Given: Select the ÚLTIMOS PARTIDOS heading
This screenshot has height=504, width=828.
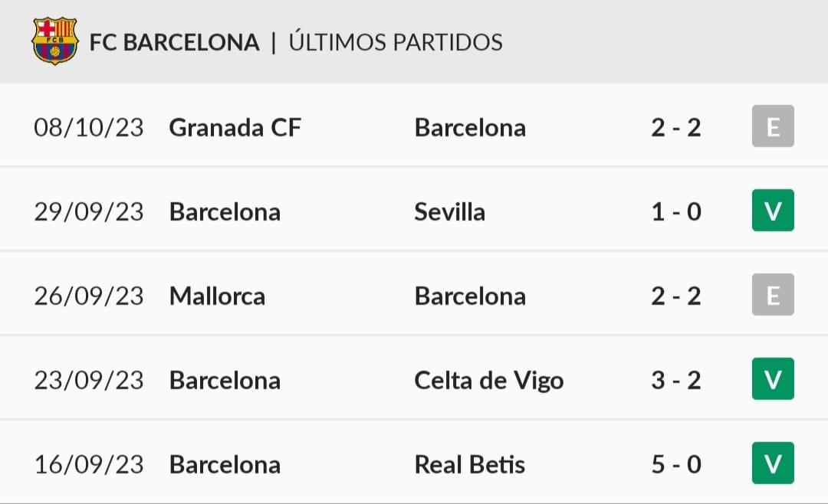Looking at the screenshot, I should point(396,41).
